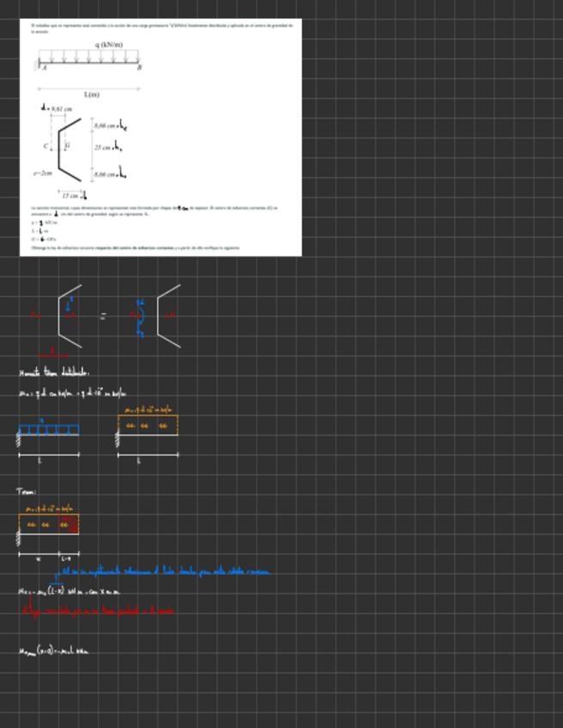Screen dimensions: 563x728
Task: Click point A at beam support
Action: tap(44, 69)
